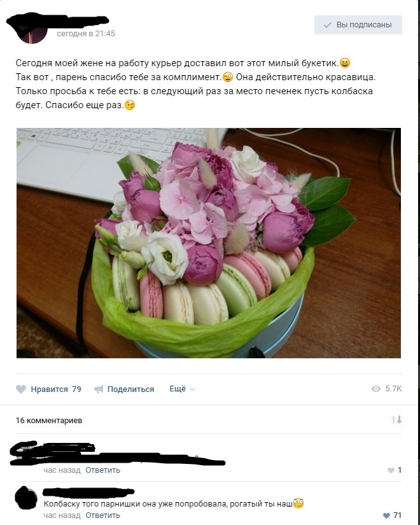Toggle the Вы подписаны subscription button
The image size is (420, 525).
tap(358, 25)
